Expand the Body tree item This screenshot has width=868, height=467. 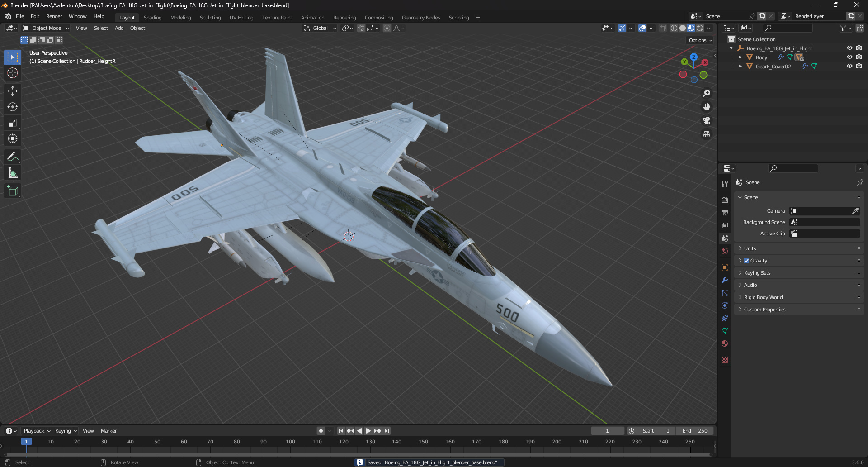[740, 57]
